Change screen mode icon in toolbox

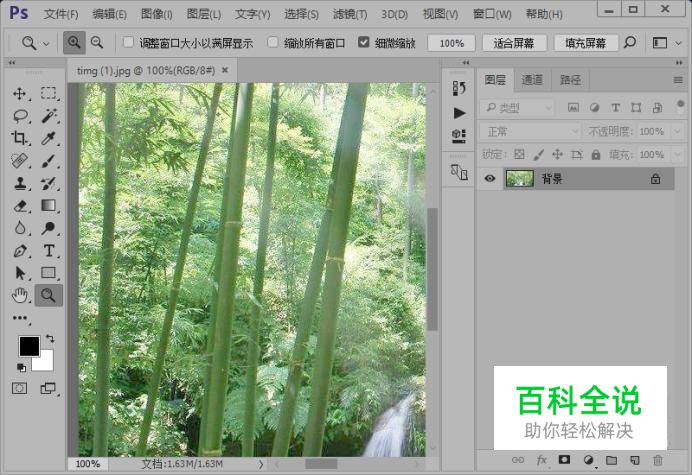[x=48, y=388]
